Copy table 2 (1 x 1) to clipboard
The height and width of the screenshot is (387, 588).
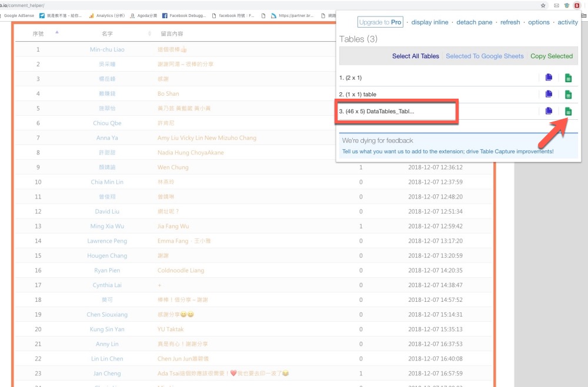click(x=549, y=95)
